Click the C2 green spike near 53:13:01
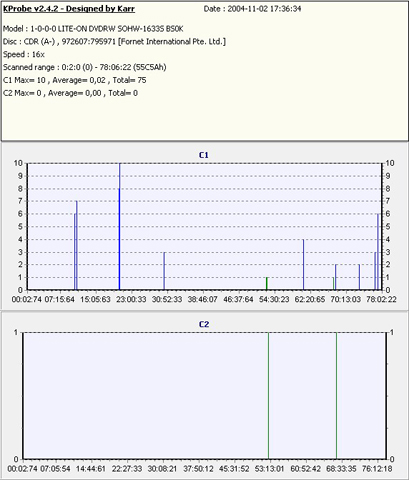Screen dimensions: 409x480 268,395
